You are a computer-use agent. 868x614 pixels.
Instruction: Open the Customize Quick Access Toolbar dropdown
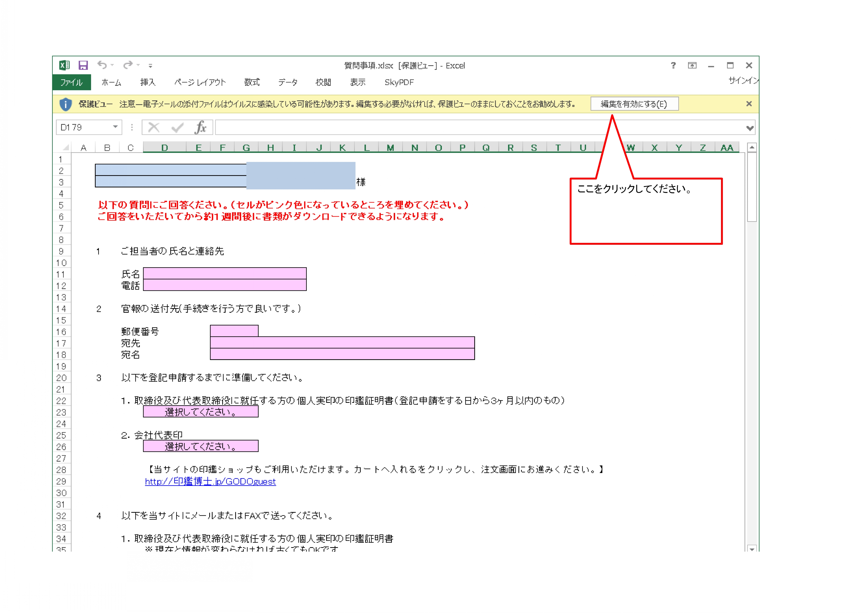click(x=150, y=66)
